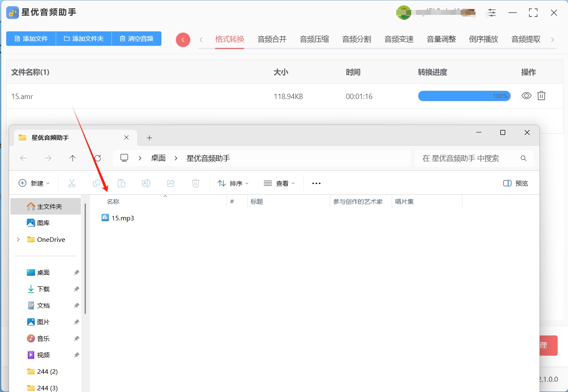Switch to the 音频变速 tab
Image resolution: width=568 pixels, height=392 pixels.
pyautogui.click(x=399, y=39)
